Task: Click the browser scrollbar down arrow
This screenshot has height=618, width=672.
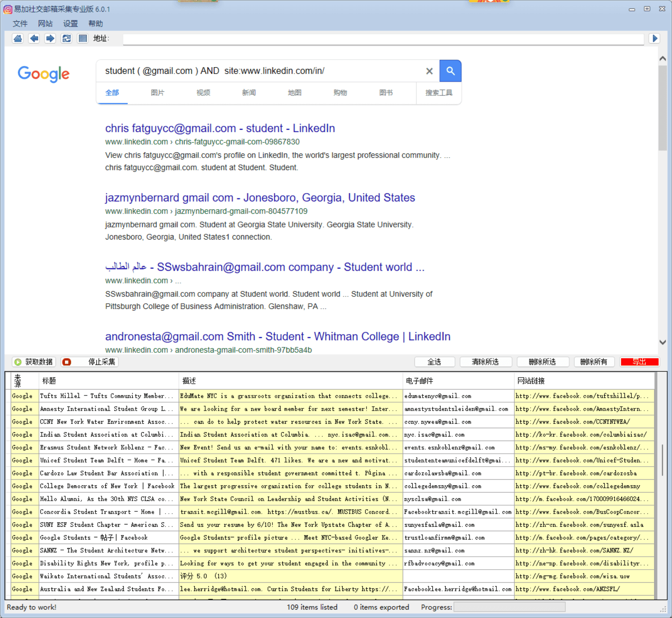Action: point(663,342)
